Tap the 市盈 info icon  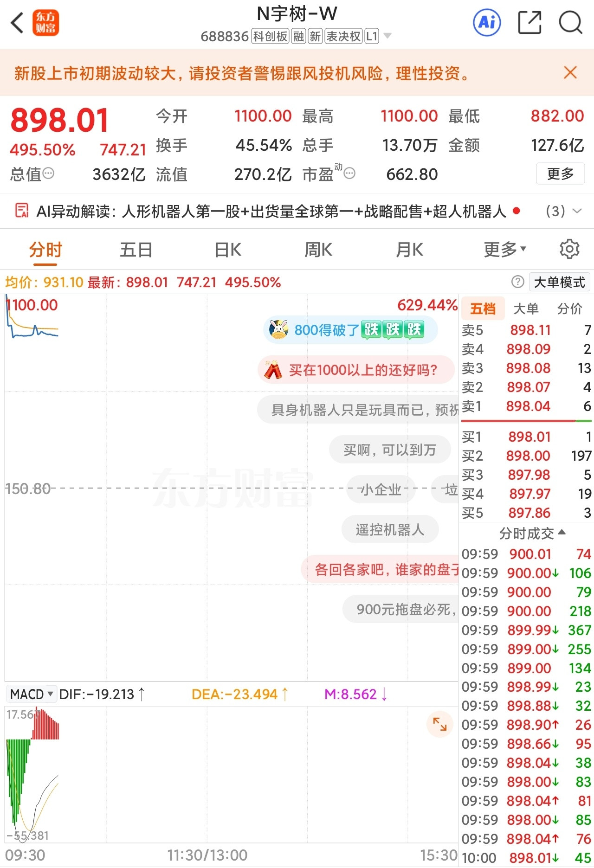pos(349,174)
